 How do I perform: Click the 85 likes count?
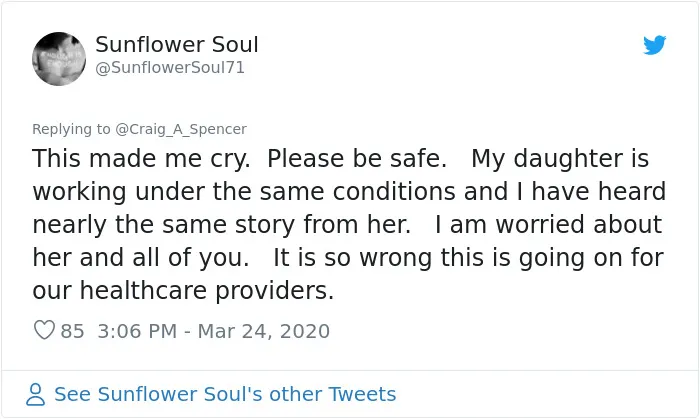[72, 331]
